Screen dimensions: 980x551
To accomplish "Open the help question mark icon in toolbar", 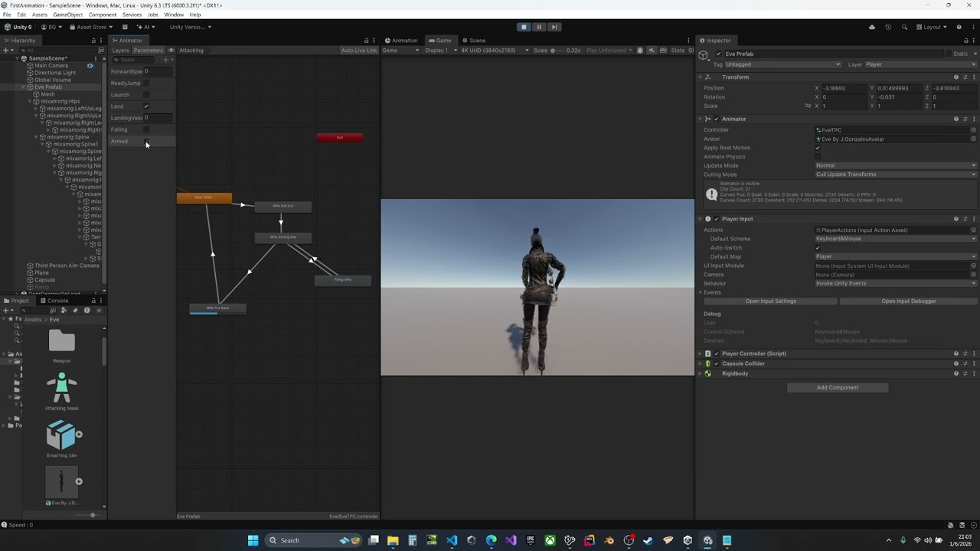I will point(959,27).
